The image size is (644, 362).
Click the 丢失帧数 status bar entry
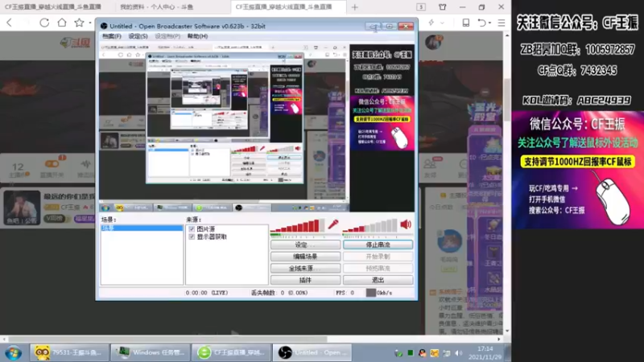(x=279, y=293)
